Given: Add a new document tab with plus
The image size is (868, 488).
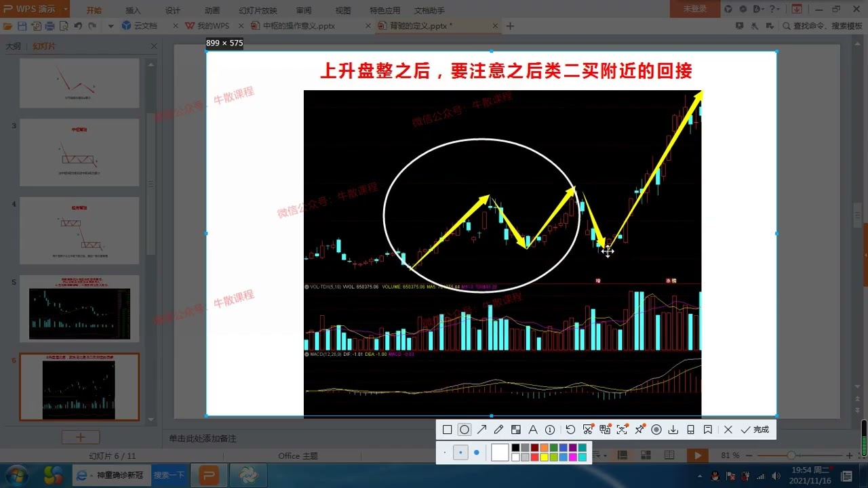Looking at the screenshot, I should (510, 26).
